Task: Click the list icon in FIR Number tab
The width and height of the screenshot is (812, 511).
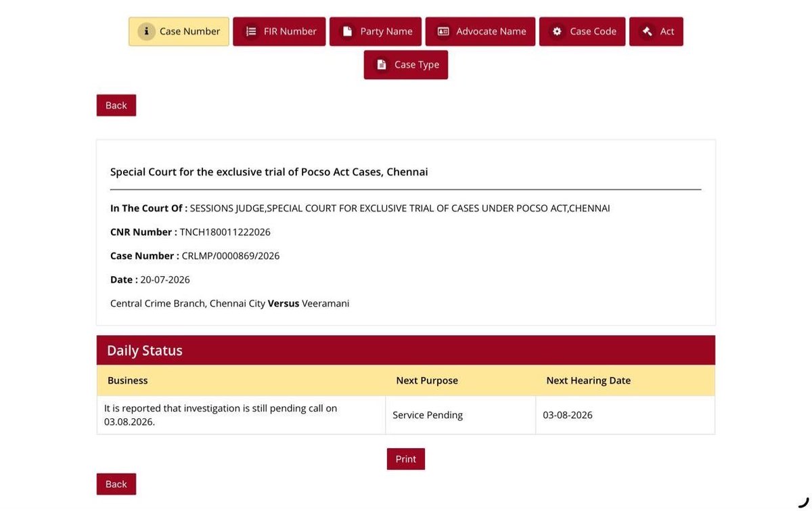Action: click(x=251, y=31)
